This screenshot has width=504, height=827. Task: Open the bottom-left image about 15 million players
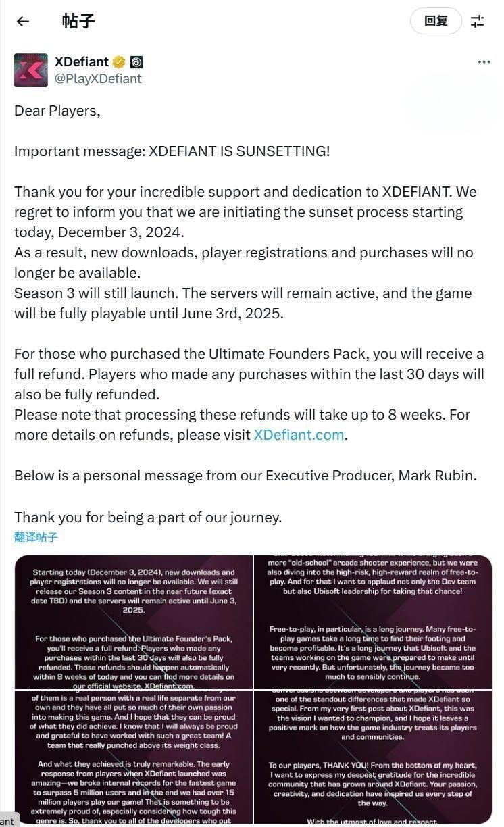coord(134,757)
